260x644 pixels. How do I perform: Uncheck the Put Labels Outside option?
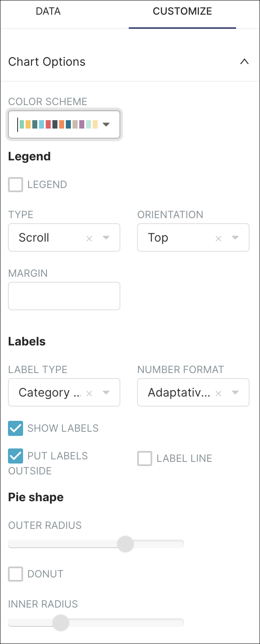coord(15,456)
